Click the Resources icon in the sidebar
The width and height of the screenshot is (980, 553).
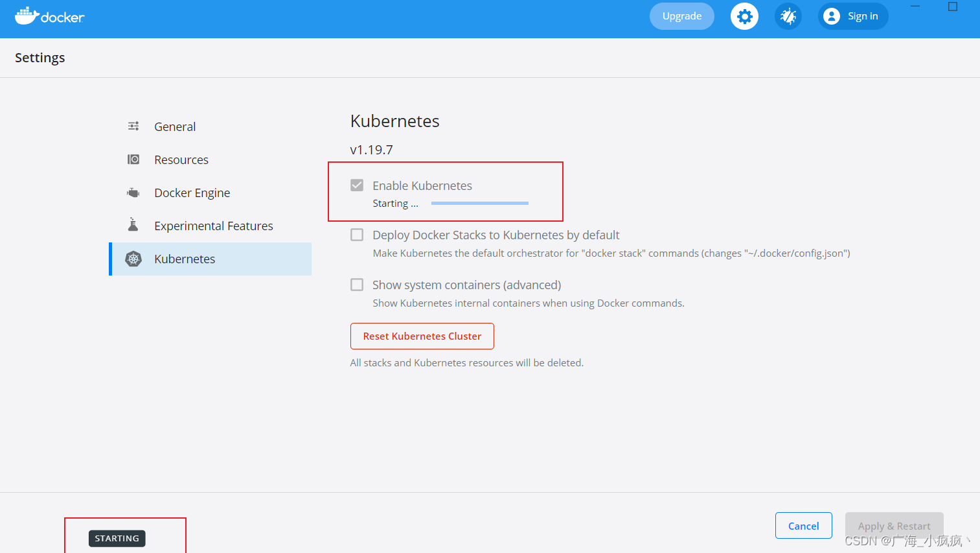133,159
